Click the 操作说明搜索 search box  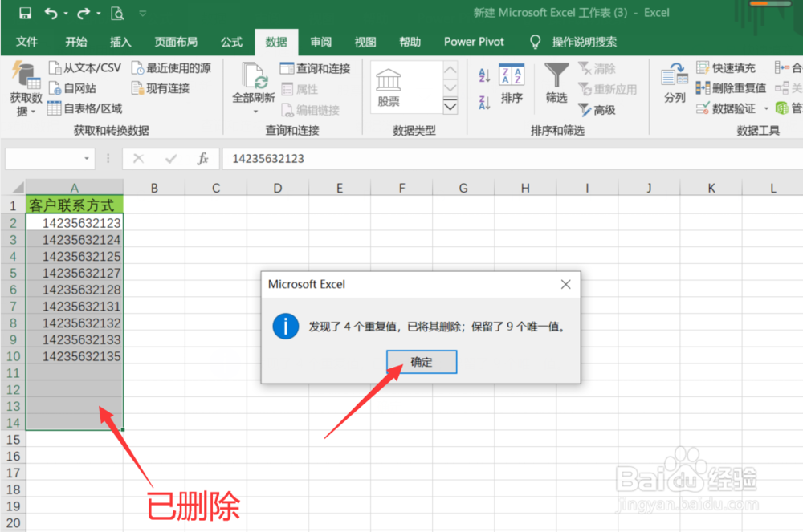point(584,42)
